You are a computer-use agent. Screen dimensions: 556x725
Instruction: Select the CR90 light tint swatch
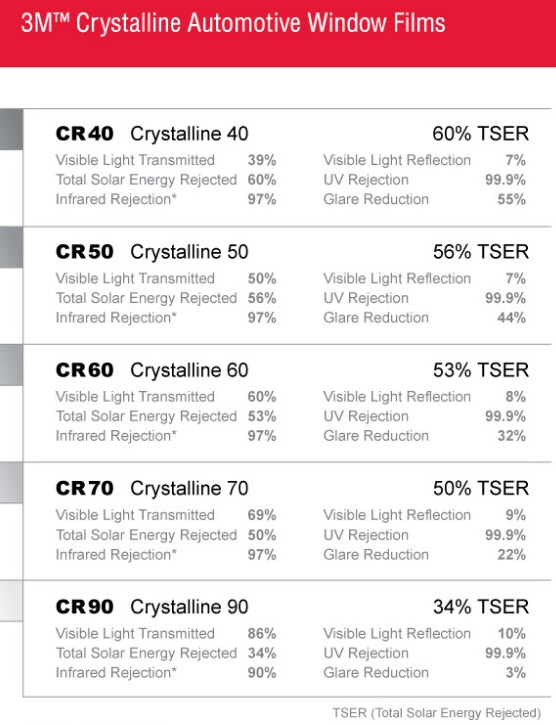(x=11, y=601)
